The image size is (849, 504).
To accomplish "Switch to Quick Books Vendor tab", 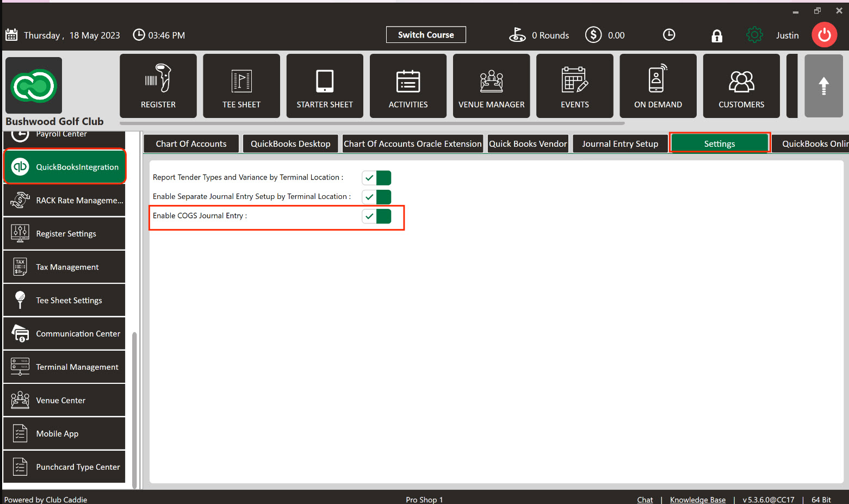I will [528, 144].
